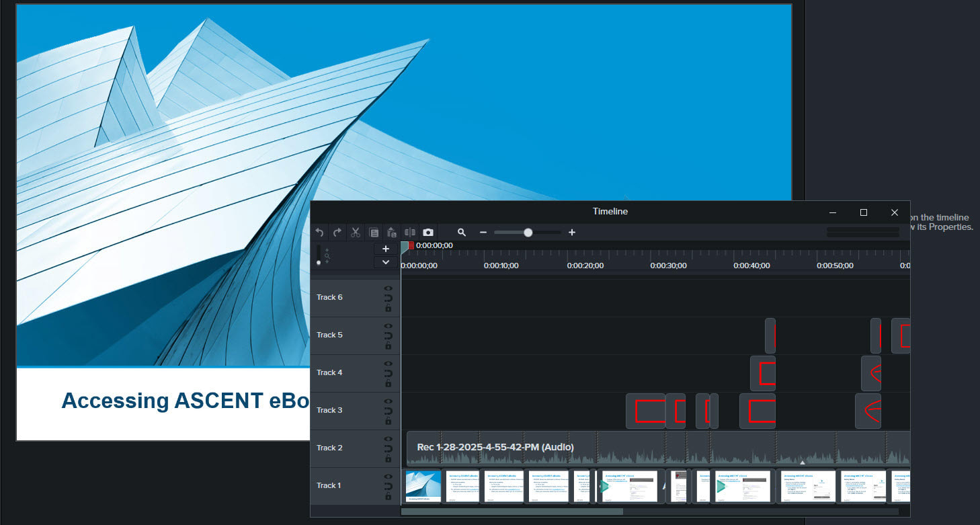Viewport: 980px width, 525px height.
Task: Lock Track 4 with its padlock icon
Action: 388,384
